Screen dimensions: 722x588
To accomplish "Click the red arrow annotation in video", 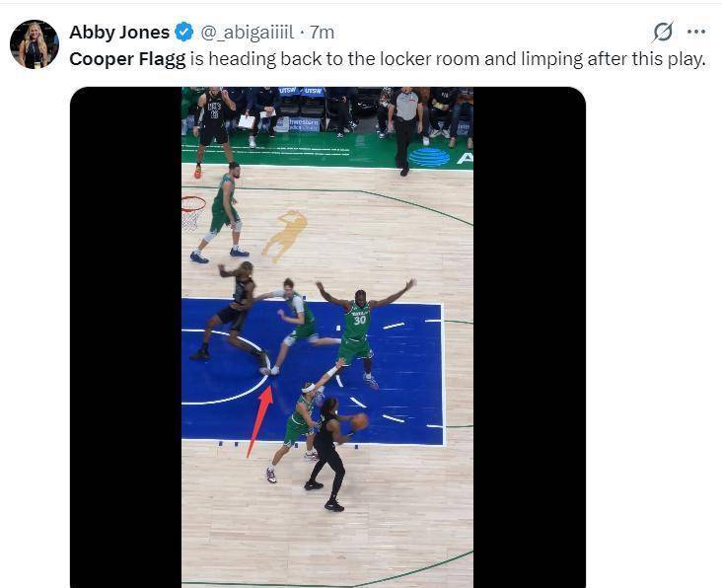I will 260,421.
